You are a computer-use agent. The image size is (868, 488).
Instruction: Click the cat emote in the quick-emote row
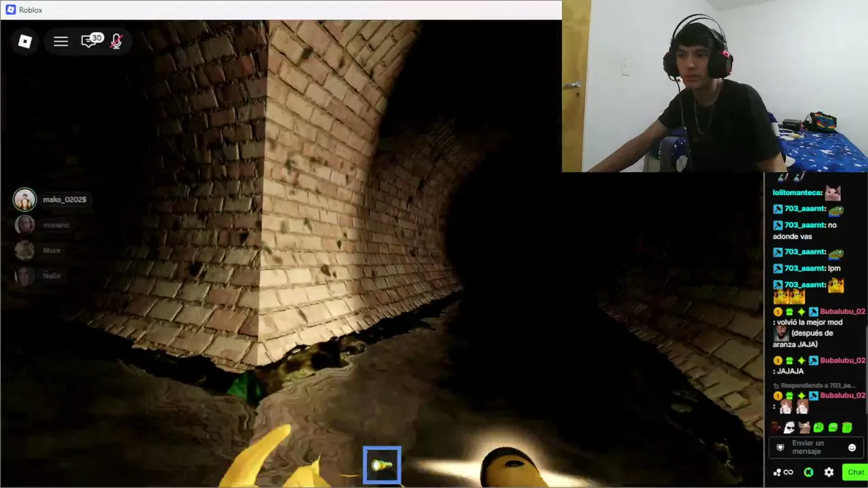pyautogui.click(x=804, y=428)
